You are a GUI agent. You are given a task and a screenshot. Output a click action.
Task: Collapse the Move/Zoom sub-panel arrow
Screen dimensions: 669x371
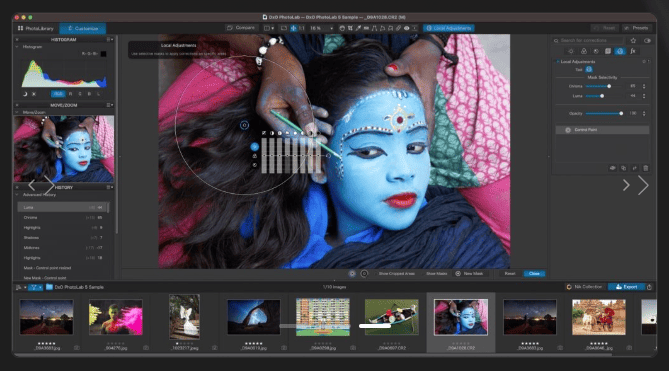click(x=17, y=112)
